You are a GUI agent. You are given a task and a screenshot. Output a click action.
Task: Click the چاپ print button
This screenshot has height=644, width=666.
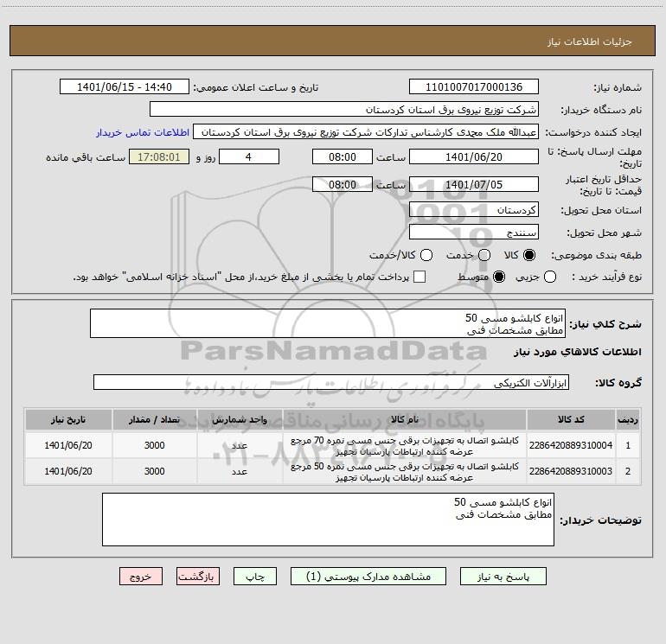(255, 577)
